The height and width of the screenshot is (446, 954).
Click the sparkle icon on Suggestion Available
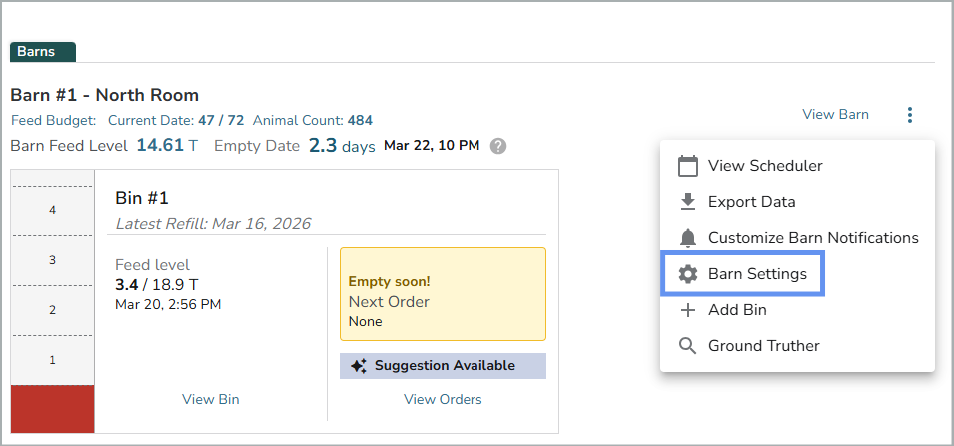pos(359,366)
